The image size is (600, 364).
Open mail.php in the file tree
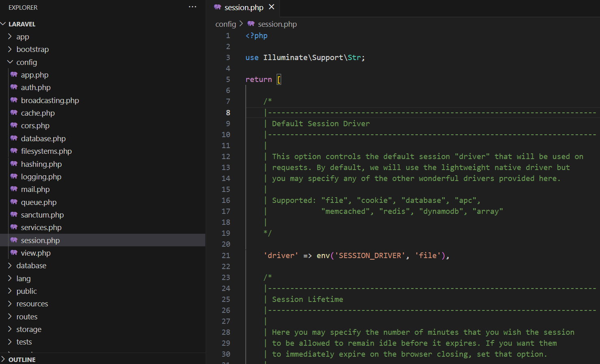coord(35,189)
